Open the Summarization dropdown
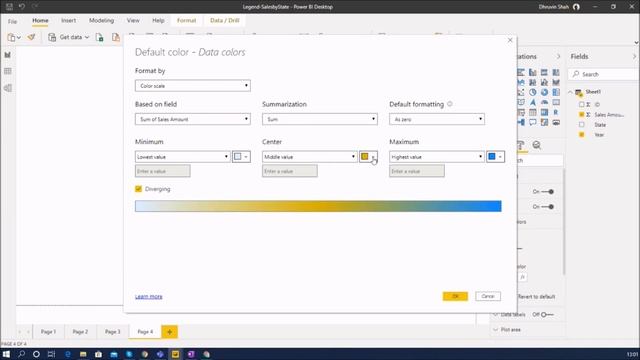 (x=320, y=119)
